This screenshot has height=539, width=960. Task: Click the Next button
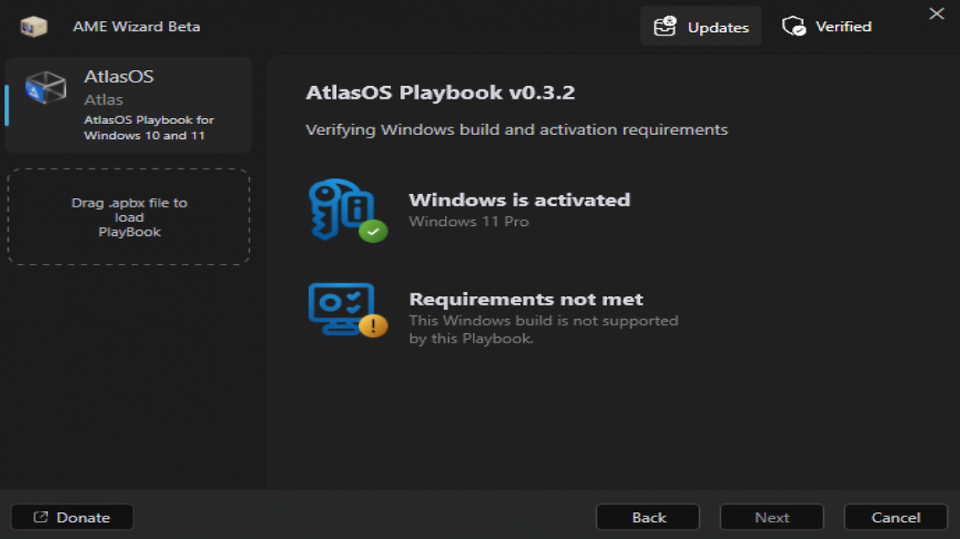(771, 517)
